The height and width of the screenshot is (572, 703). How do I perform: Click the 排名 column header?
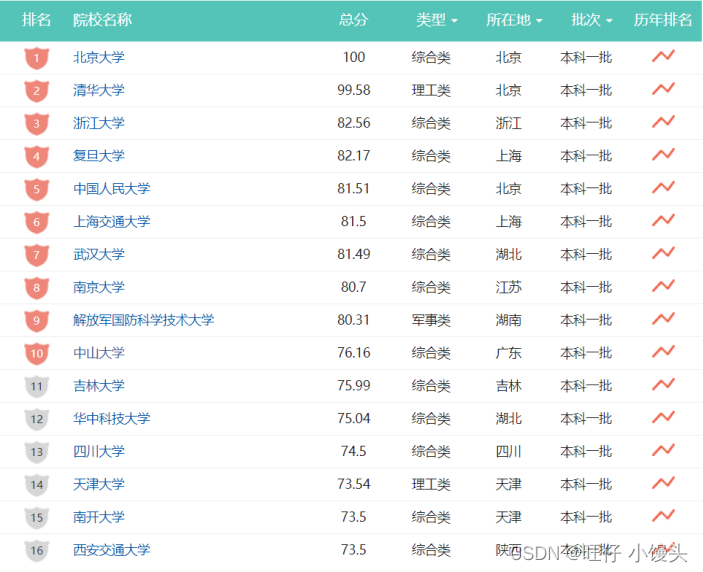pos(36,20)
